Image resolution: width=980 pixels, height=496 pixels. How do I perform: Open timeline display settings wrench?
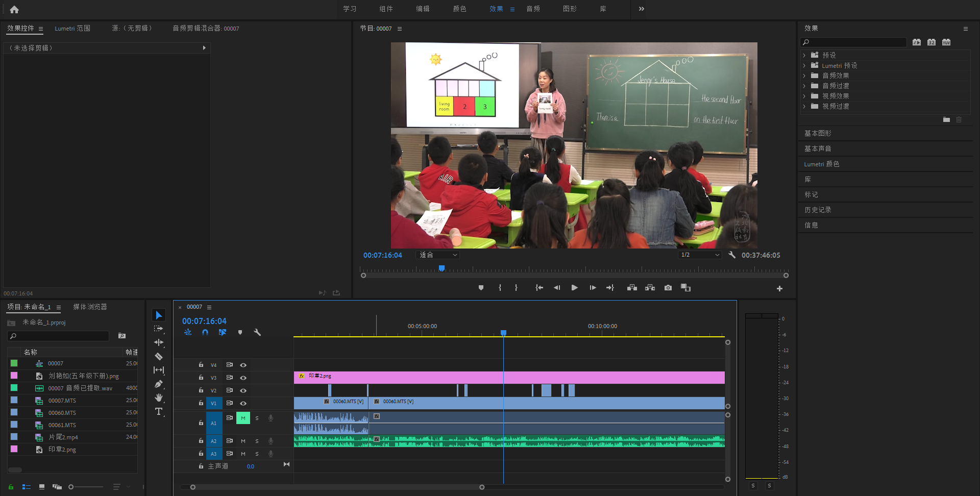[257, 332]
